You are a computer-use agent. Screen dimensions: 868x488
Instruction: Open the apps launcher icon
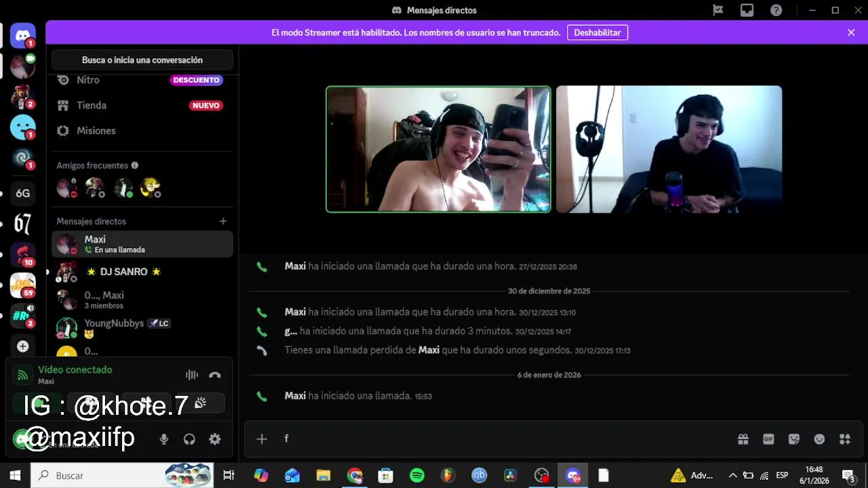pos(845,439)
